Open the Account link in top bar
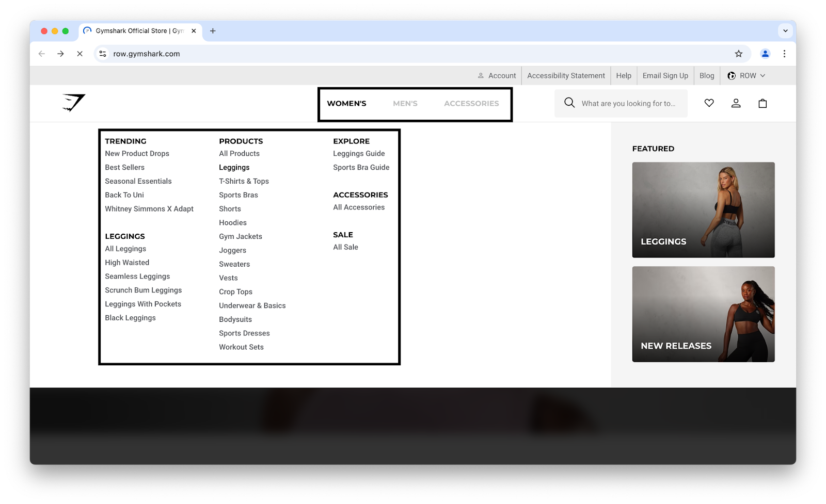 point(497,76)
